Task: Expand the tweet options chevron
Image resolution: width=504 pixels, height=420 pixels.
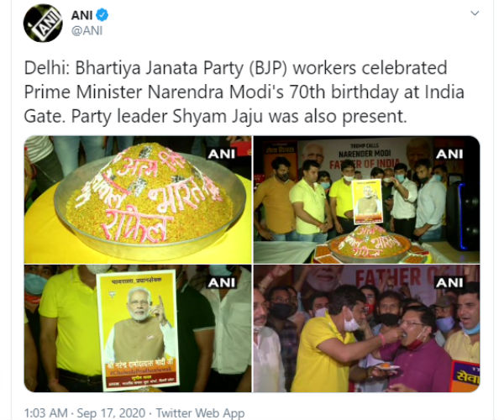Action: 475,13
